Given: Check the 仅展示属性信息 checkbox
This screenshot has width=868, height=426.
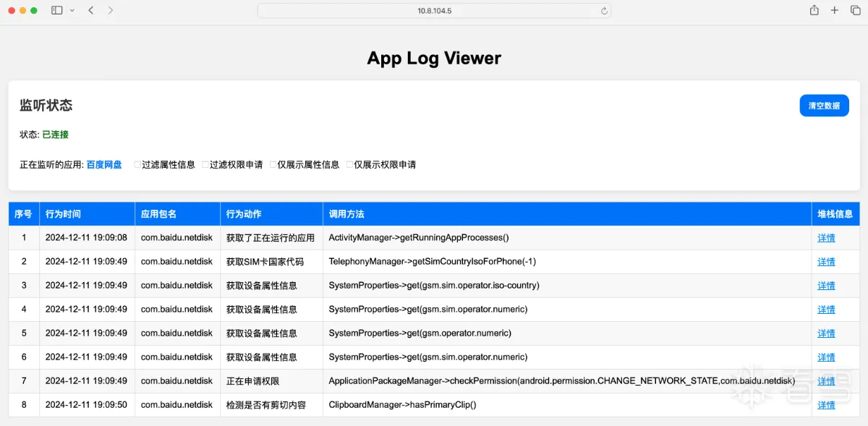Looking at the screenshot, I should (x=273, y=165).
